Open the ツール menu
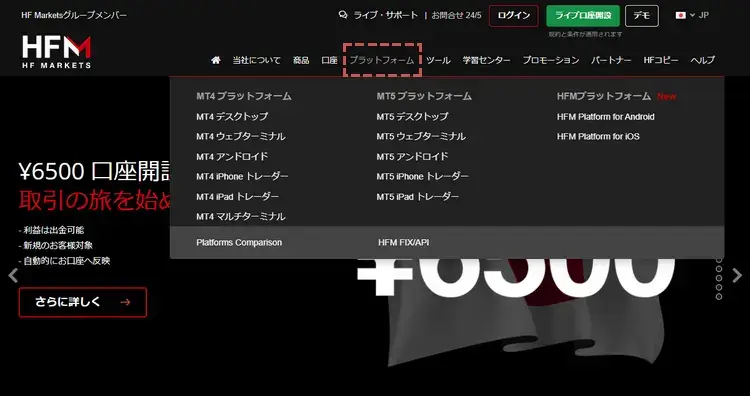The height and width of the screenshot is (396, 750). [438, 60]
